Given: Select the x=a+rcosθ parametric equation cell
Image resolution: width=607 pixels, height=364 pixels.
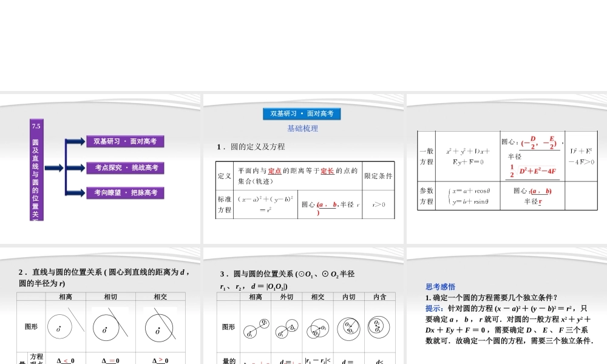Looking at the screenshot, I should tap(467, 196).
